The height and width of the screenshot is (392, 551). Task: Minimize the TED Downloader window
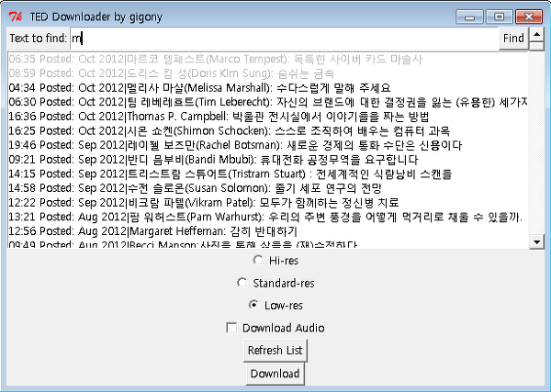click(470, 17)
